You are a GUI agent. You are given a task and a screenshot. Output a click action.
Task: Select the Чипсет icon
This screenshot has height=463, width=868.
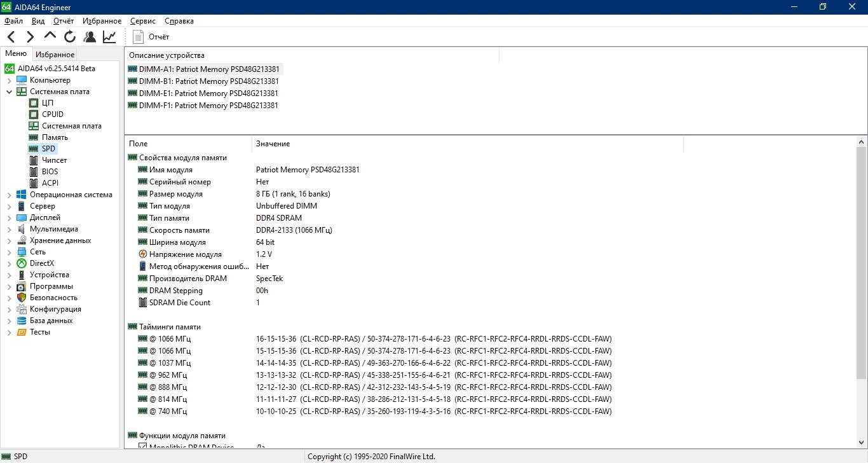34,160
